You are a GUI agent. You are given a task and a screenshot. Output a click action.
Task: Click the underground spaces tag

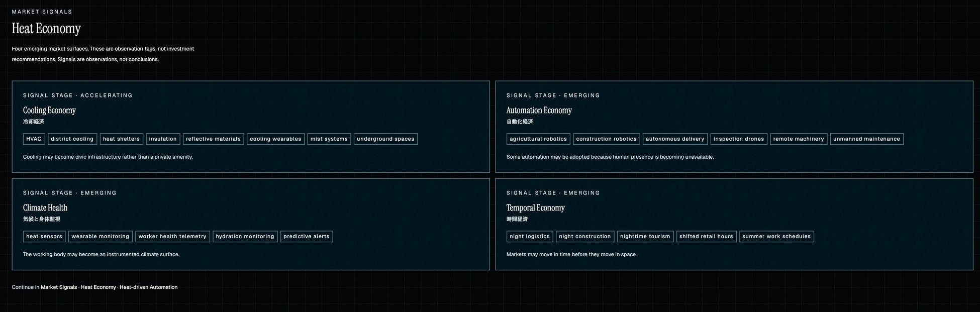click(x=385, y=139)
